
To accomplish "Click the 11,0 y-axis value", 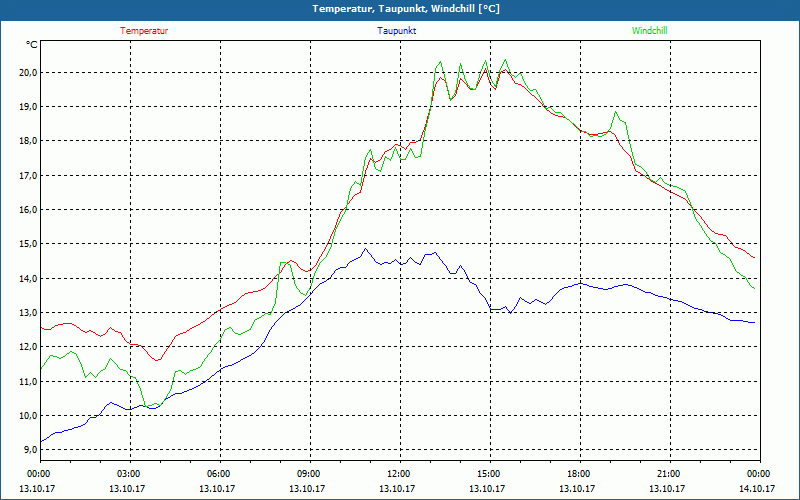I will [x=29, y=382].
